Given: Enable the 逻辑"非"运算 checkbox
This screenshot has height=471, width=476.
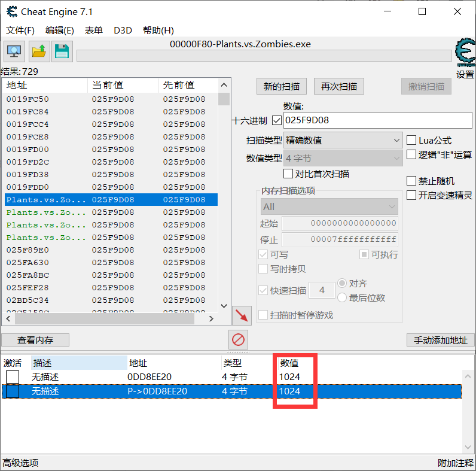Looking at the screenshot, I should (x=411, y=154).
